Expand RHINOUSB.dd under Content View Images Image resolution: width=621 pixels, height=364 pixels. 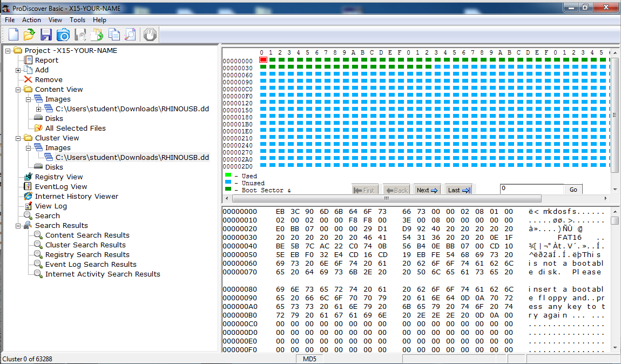pos(38,109)
